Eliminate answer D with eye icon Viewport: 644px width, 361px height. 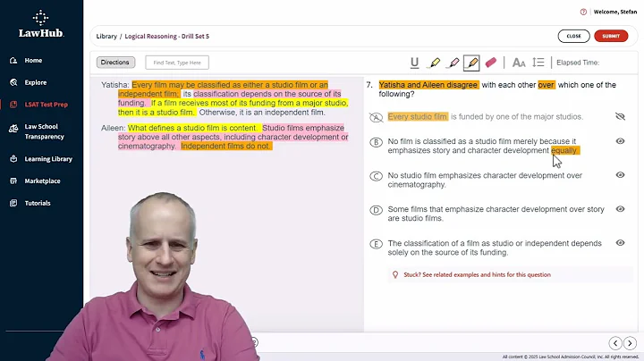(x=620, y=209)
